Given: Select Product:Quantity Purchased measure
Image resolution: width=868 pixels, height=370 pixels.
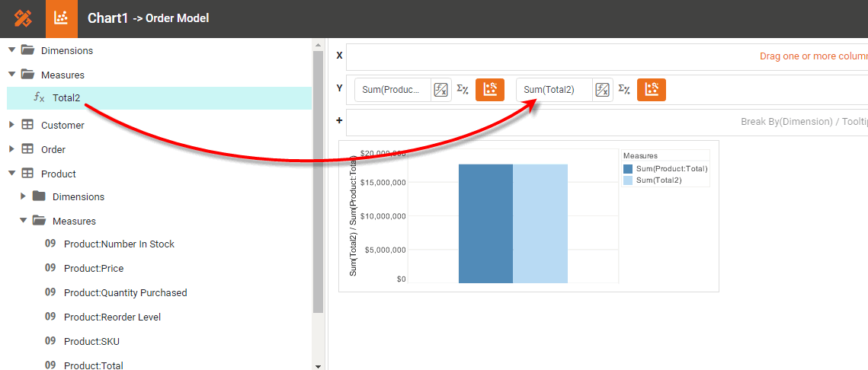Looking at the screenshot, I should (x=125, y=292).
